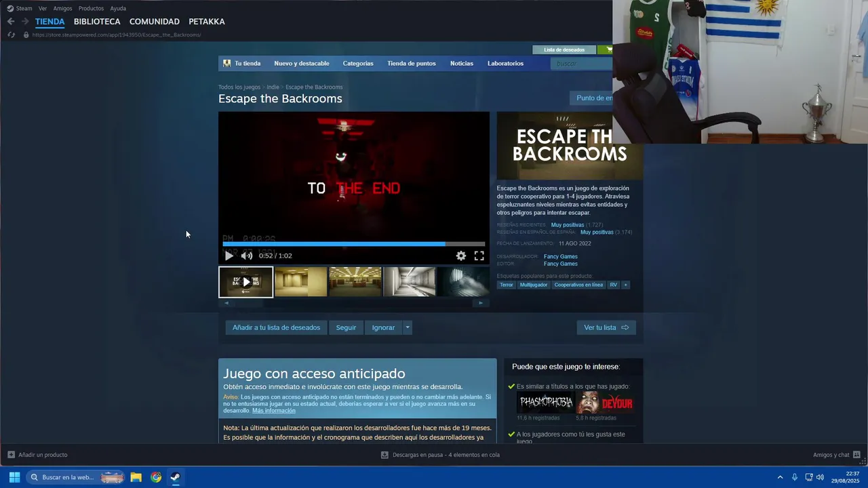
Task: Open the Windows Start menu
Action: (x=14, y=477)
